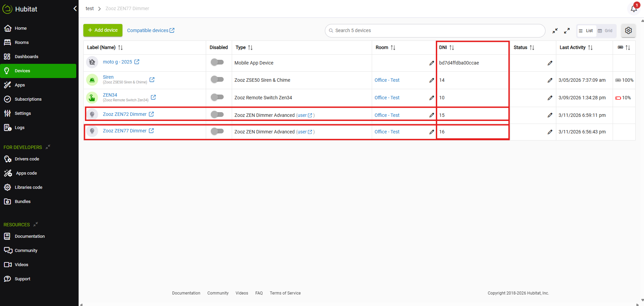The height and width of the screenshot is (306, 644).
Task: Edit room for Siren device
Action: (431, 80)
